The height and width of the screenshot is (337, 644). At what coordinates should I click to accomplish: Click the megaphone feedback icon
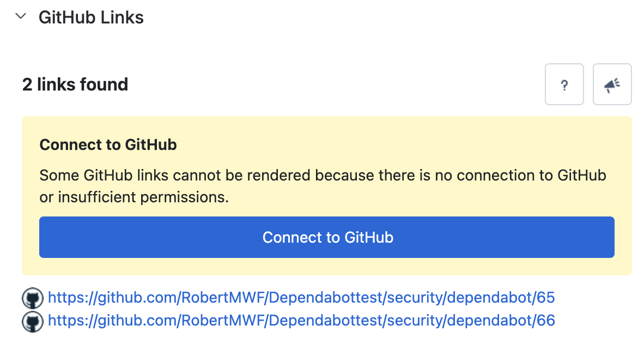[x=612, y=84]
